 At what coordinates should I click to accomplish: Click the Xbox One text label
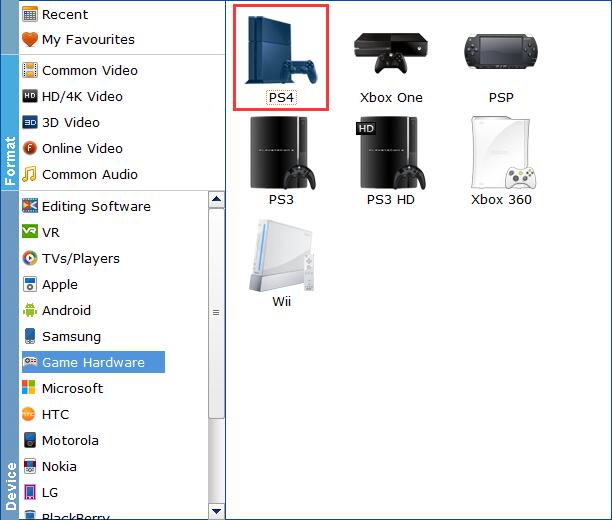click(x=391, y=98)
